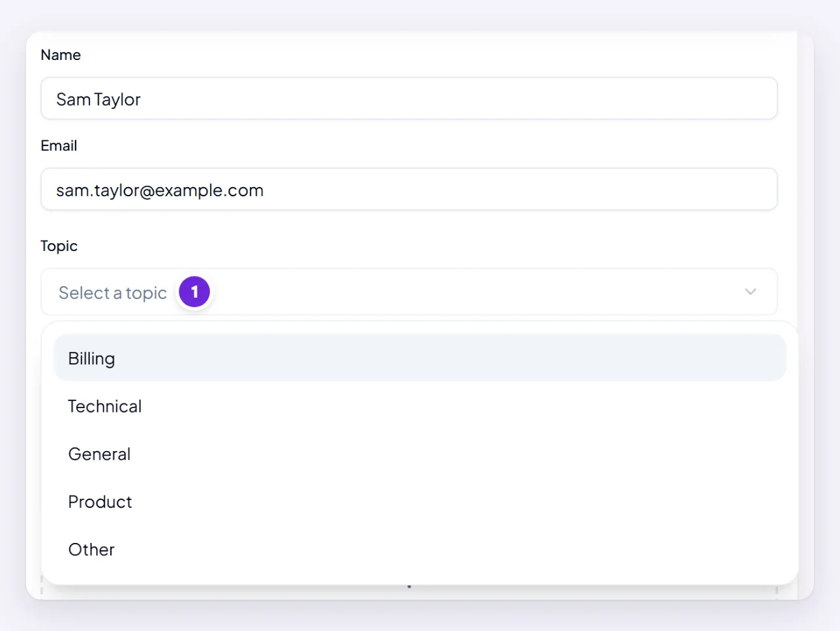The width and height of the screenshot is (840, 631).
Task: Choose Technical from the topic list
Action: [420, 406]
